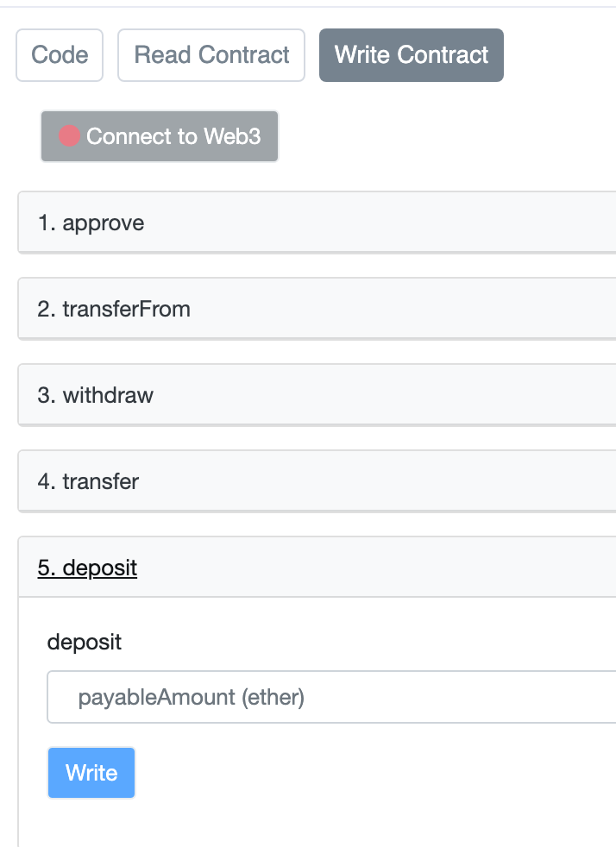Click the underlined '5. deposit' link
This screenshot has height=847, width=616.
(87, 568)
